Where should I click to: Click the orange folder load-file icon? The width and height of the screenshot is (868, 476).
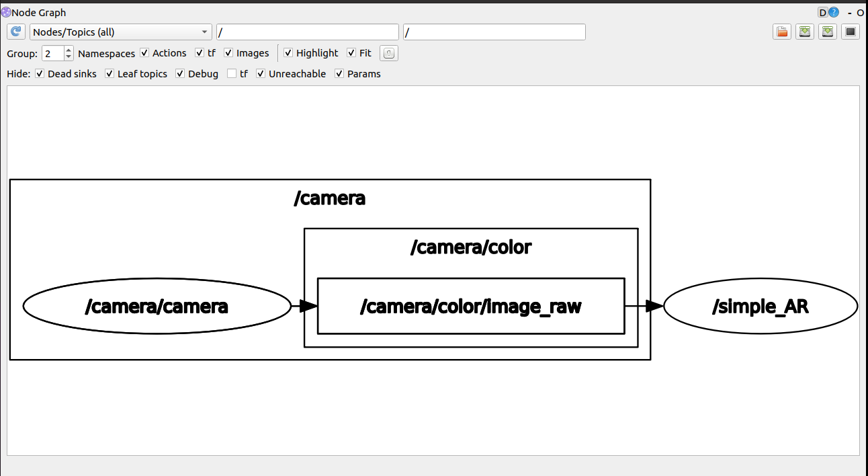coord(782,32)
